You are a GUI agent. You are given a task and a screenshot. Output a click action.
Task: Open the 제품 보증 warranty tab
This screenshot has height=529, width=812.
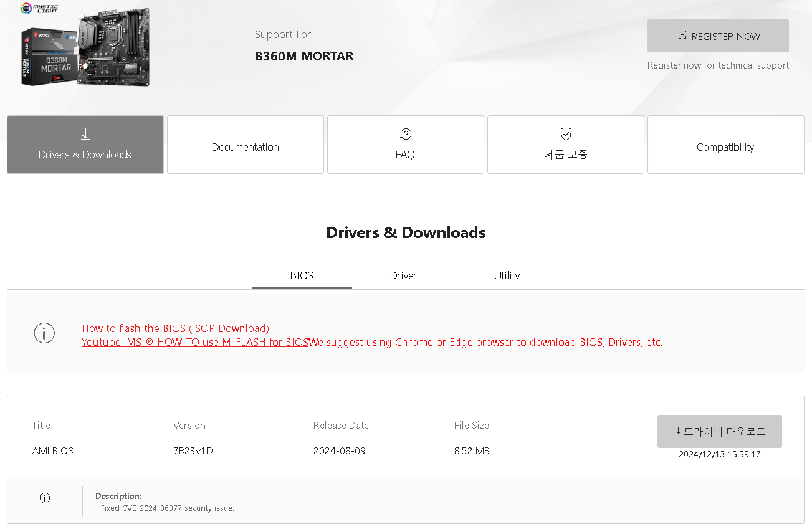pyautogui.click(x=566, y=145)
